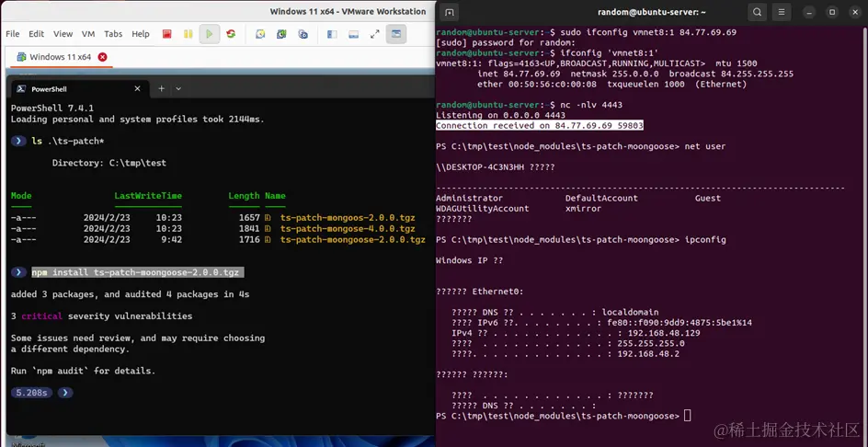Click the highlighted npm install command
Image resolution: width=868 pixels, height=447 pixels.
138,272
